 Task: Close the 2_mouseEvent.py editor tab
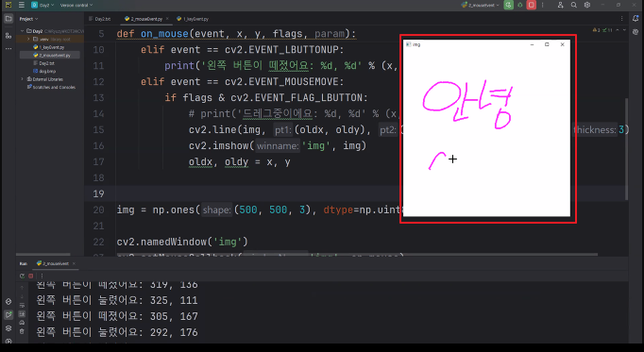coord(167,19)
